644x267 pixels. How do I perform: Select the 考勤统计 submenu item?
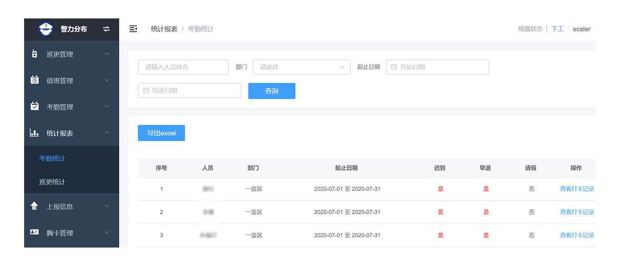[x=52, y=159]
